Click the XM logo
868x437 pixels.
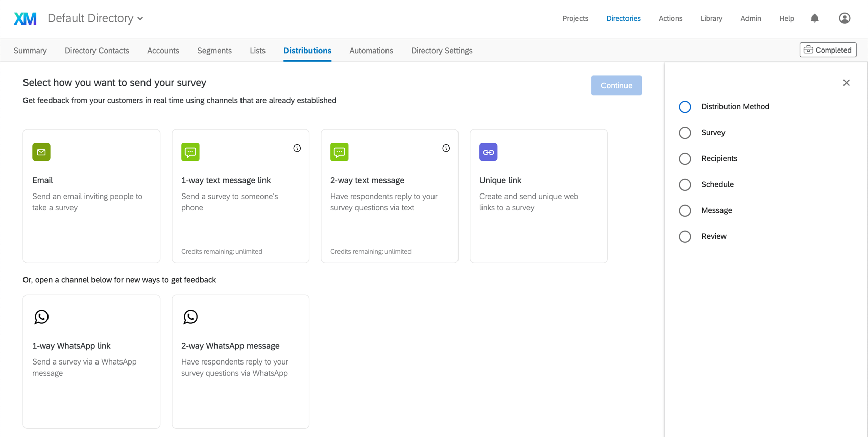point(25,18)
